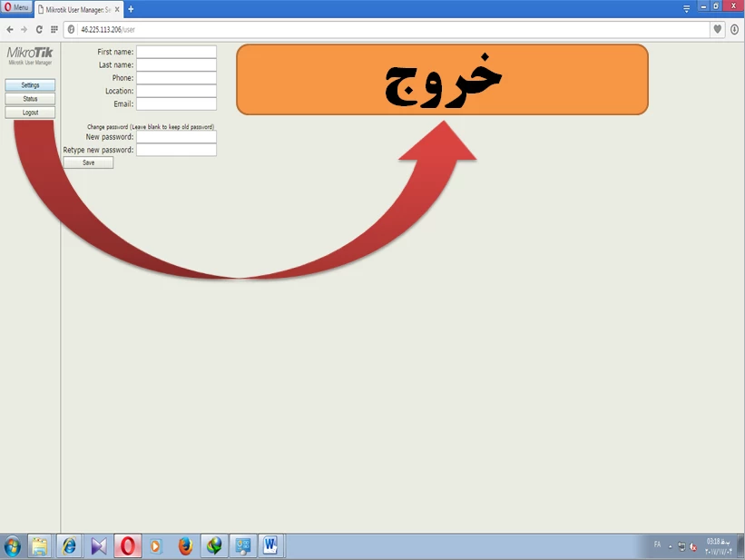Focus the New password field
This screenshot has height=560, width=745.
click(176, 137)
